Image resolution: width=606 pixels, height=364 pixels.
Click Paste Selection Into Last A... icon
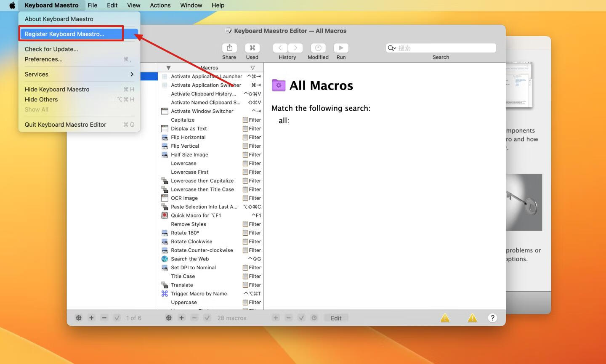point(165,207)
